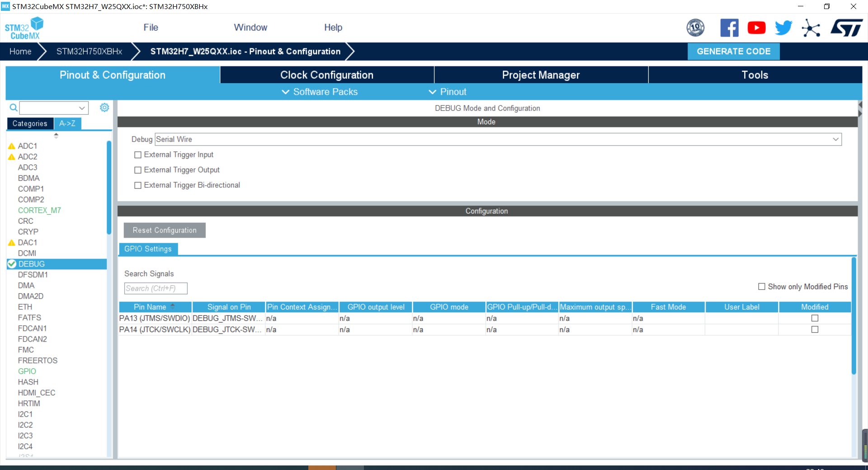Open the File menu

coord(151,28)
